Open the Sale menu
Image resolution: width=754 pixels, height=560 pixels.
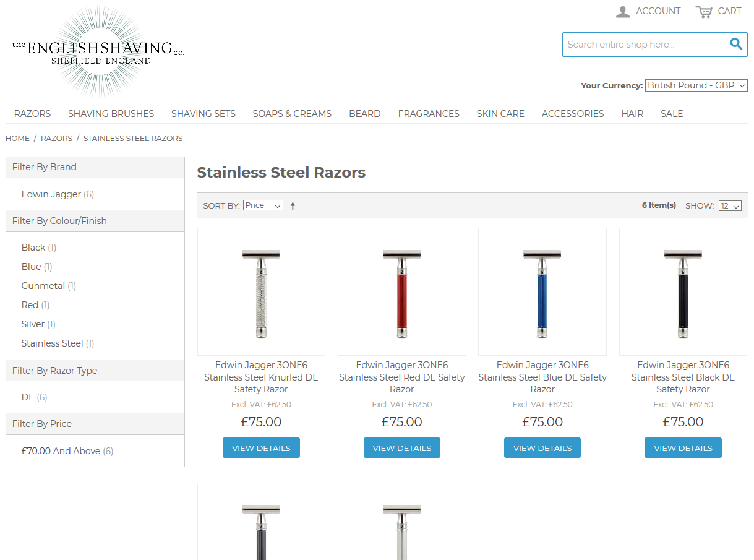pyautogui.click(x=672, y=114)
